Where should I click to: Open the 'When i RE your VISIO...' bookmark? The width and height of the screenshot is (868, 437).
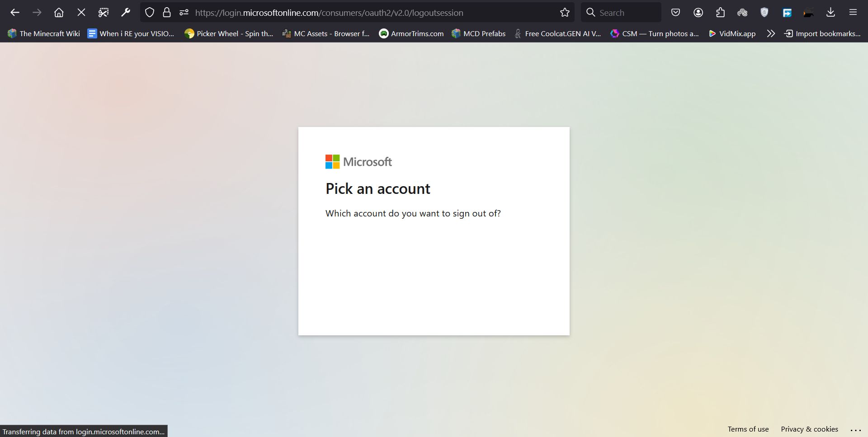(131, 33)
